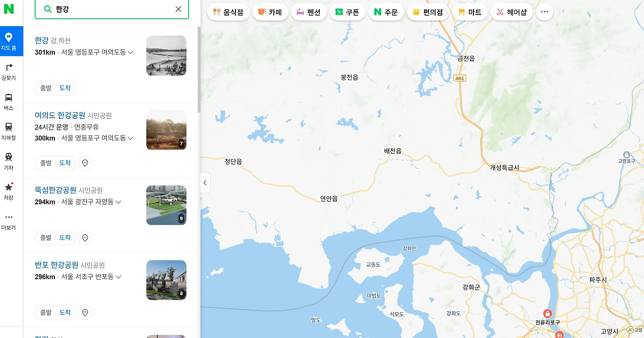Toggle the 카페 category filter

coord(270,12)
